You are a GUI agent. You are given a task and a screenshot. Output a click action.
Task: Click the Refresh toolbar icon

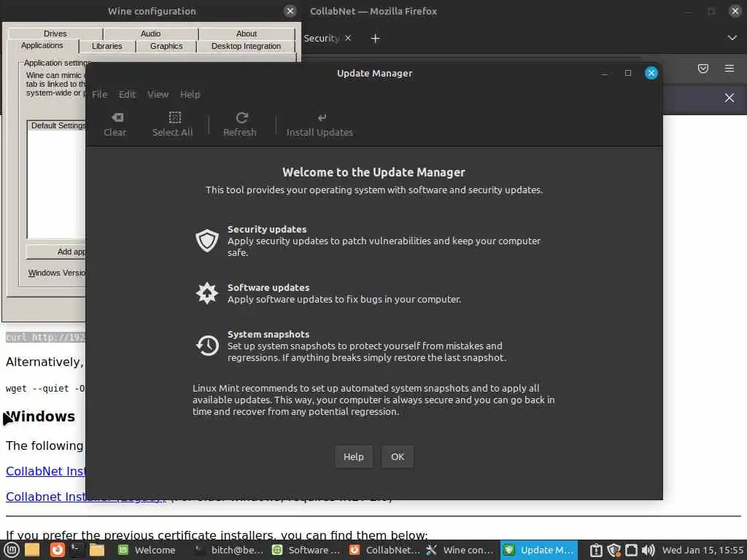[239, 125]
